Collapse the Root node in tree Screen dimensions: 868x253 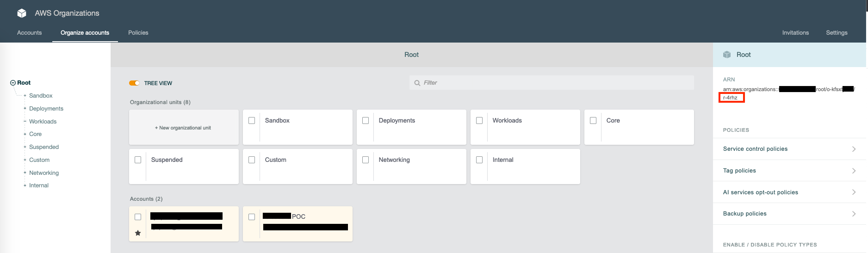[x=13, y=83]
